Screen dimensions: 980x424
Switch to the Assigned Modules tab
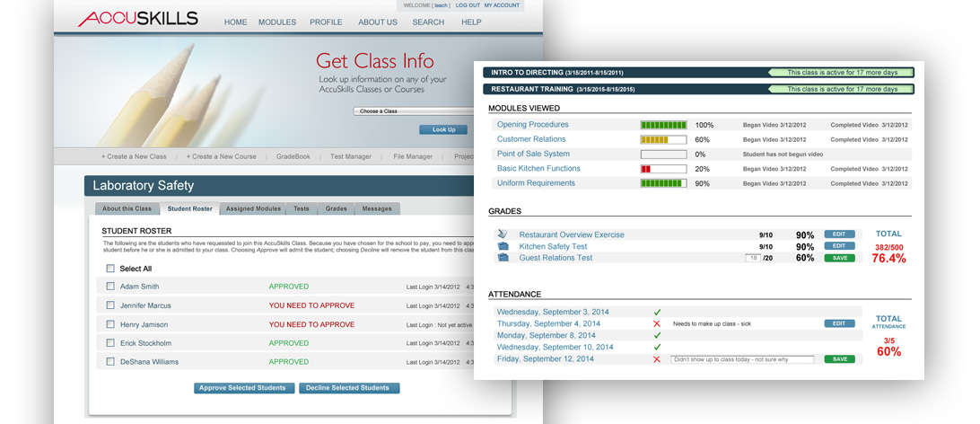coord(254,208)
